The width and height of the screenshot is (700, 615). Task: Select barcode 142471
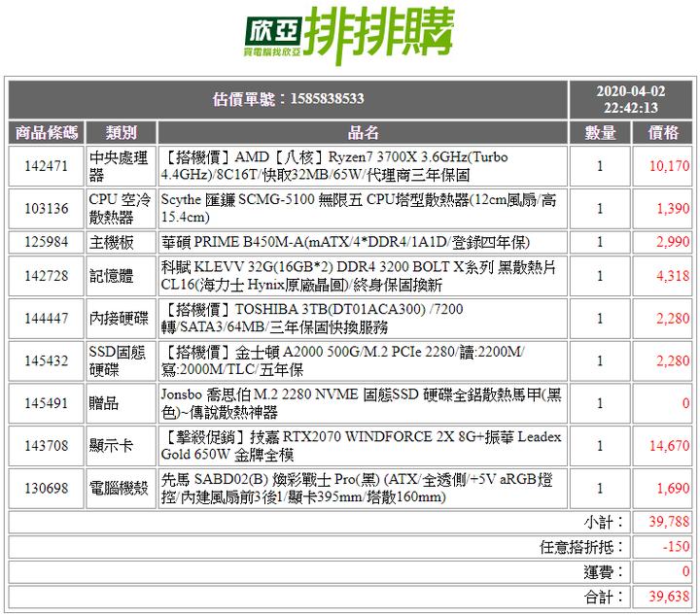47,166
